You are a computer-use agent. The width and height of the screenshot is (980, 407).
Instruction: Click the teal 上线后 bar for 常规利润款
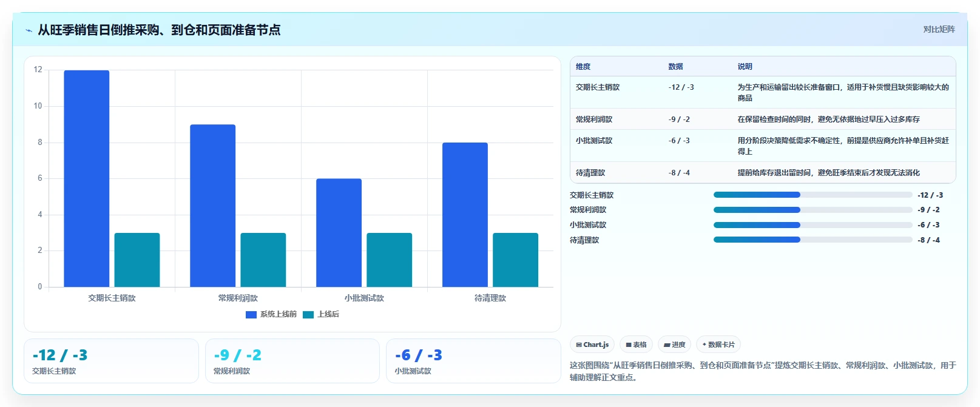tap(263, 260)
